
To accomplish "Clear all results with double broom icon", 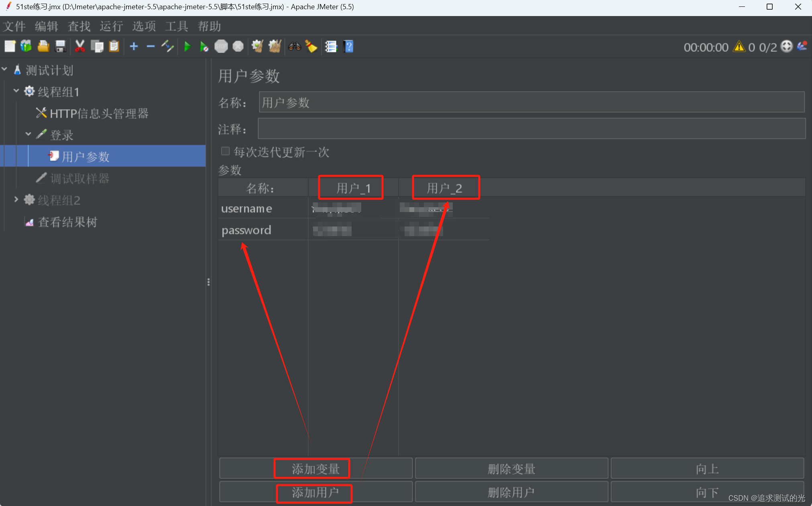I will (x=275, y=47).
